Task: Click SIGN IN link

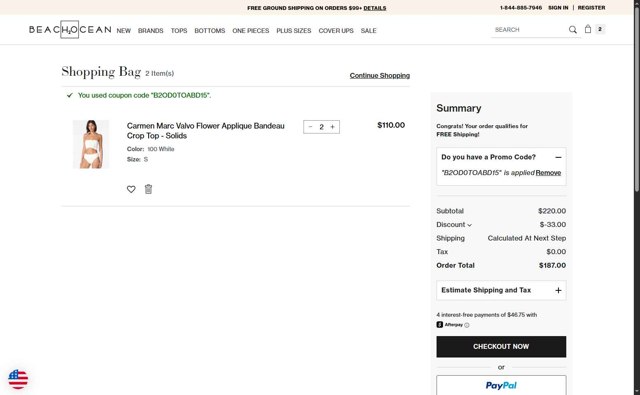Action: (x=558, y=8)
